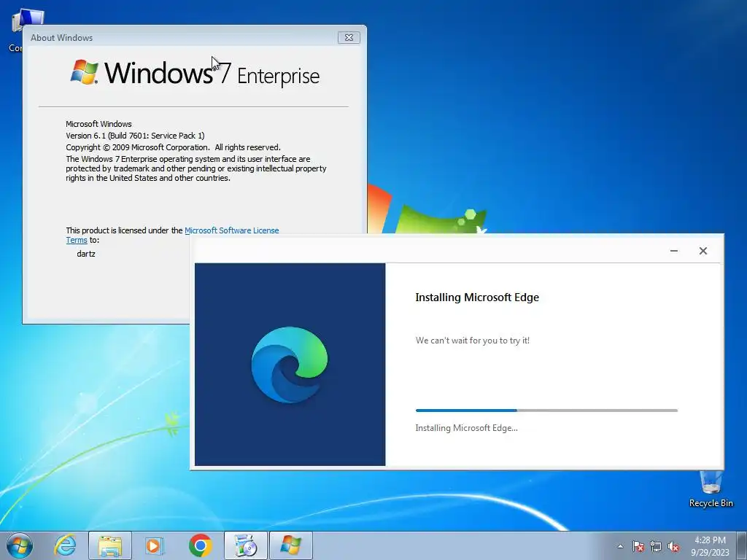Close the Microsoft Edge installer window
Image resolution: width=747 pixels, height=560 pixels.
point(703,251)
